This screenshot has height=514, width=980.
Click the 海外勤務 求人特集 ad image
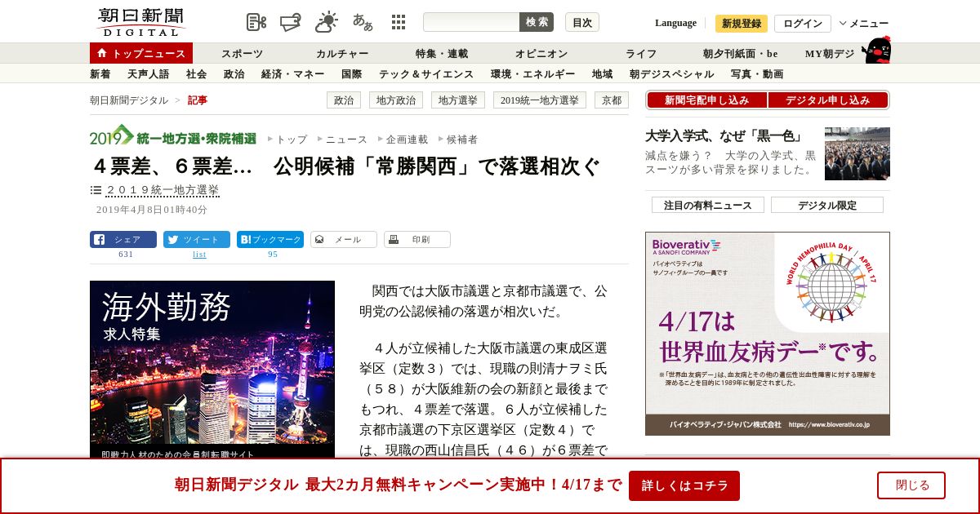(212, 369)
